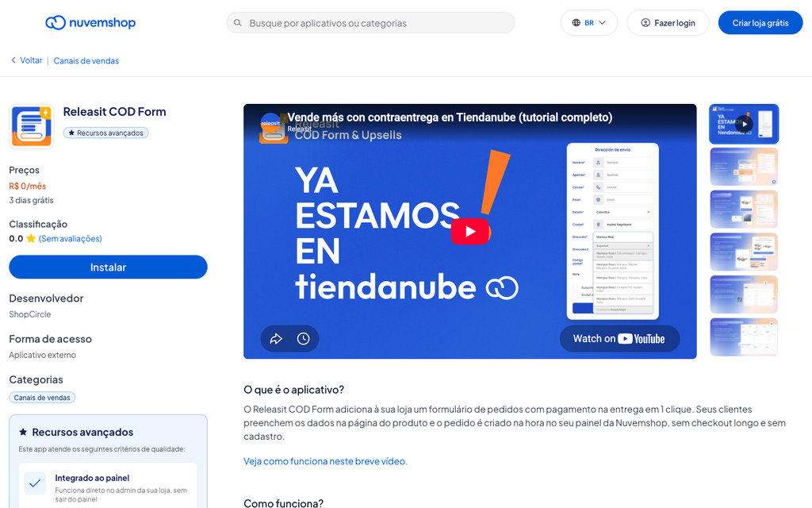The height and width of the screenshot is (508, 812).
Task: Select the Canais de vendas category tag
Action: (x=42, y=398)
